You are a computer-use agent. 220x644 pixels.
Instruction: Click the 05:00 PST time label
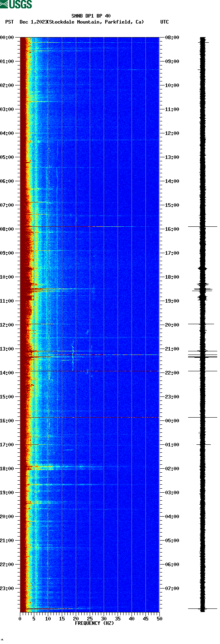click(7, 157)
